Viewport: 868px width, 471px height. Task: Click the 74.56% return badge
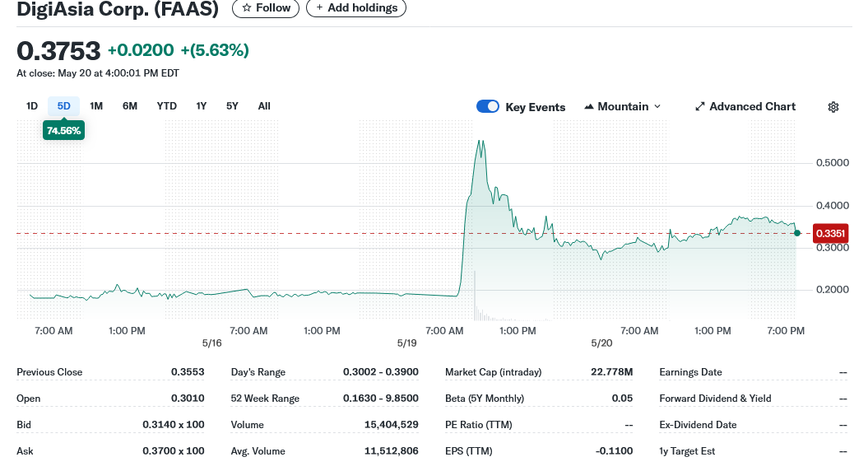click(x=63, y=131)
